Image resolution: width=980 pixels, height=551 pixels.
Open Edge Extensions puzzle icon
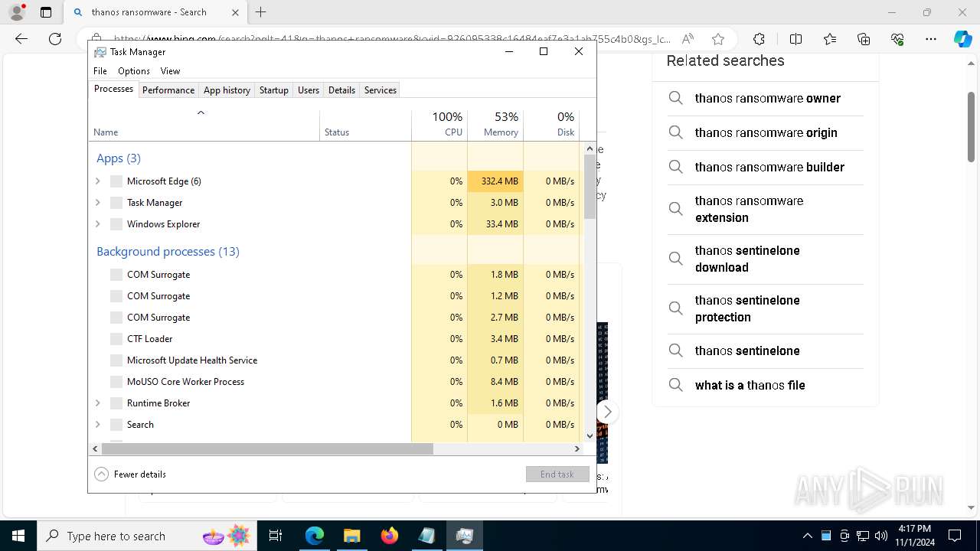(759, 39)
